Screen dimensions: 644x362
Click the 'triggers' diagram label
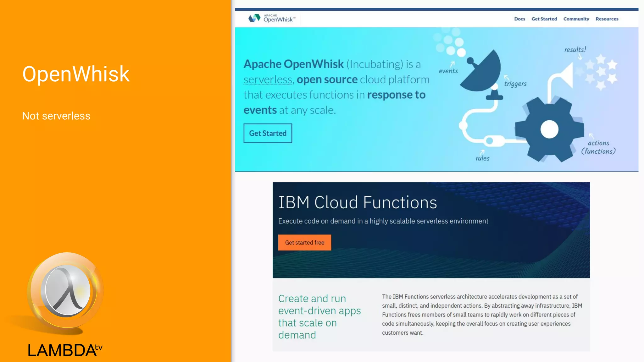pos(515,84)
